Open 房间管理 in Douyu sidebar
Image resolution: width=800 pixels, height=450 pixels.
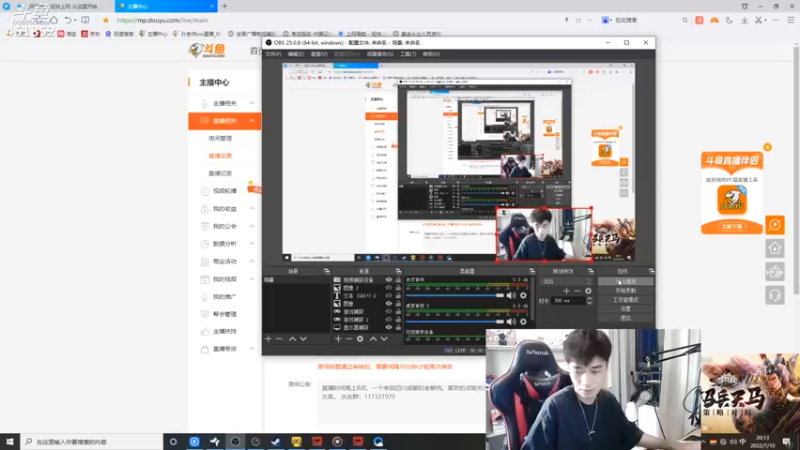click(220, 138)
